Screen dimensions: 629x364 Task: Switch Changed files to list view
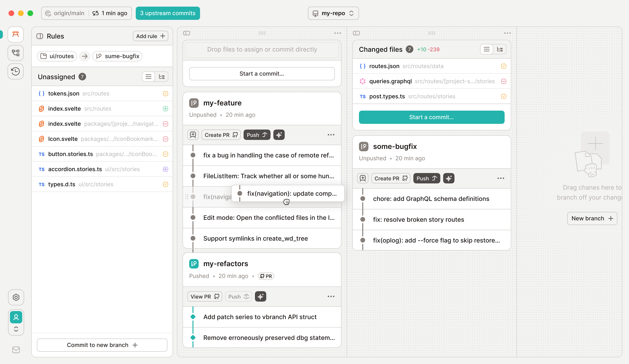(486, 49)
